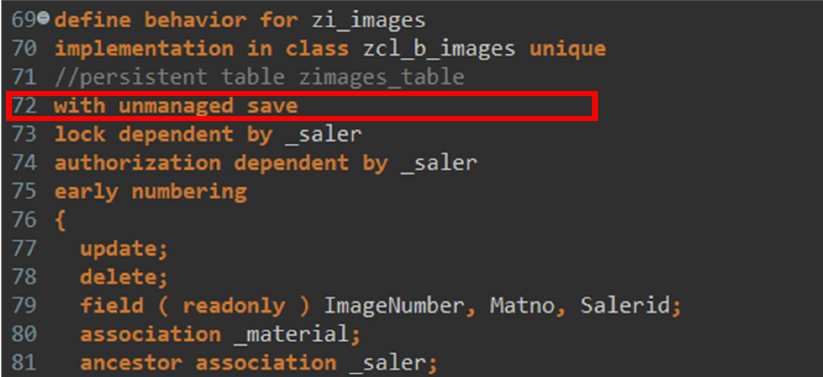Screen dimensions: 823x377
Task: Click the 'update;' statement
Action: [x=124, y=248]
